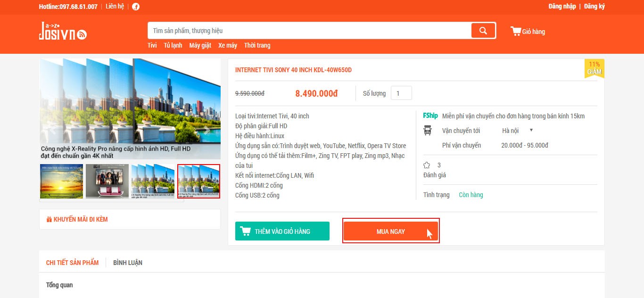The height and width of the screenshot is (298, 644).
Task: Switch to the Bình luận tab
Action: tap(128, 263)
